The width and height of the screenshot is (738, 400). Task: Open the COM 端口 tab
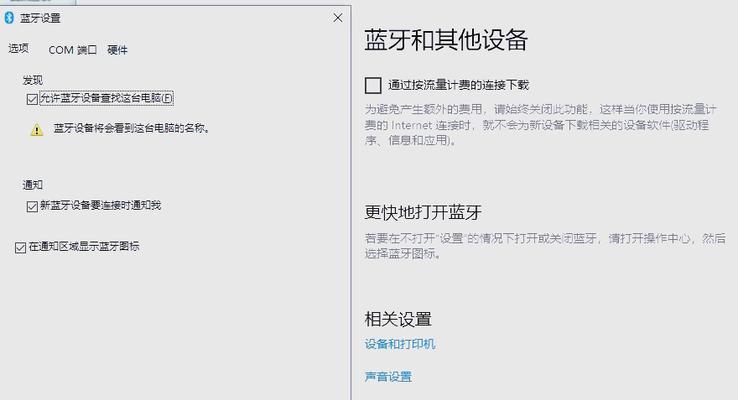72,50
